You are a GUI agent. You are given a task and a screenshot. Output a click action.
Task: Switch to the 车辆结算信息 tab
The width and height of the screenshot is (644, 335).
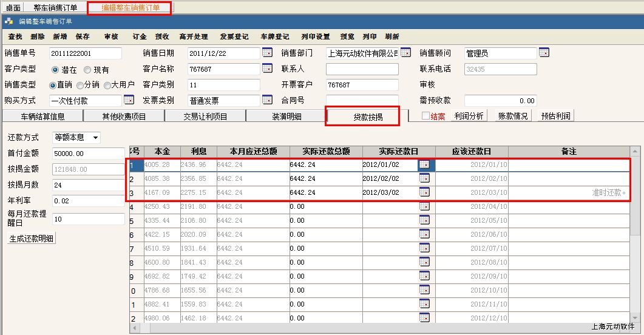point(42,117)
